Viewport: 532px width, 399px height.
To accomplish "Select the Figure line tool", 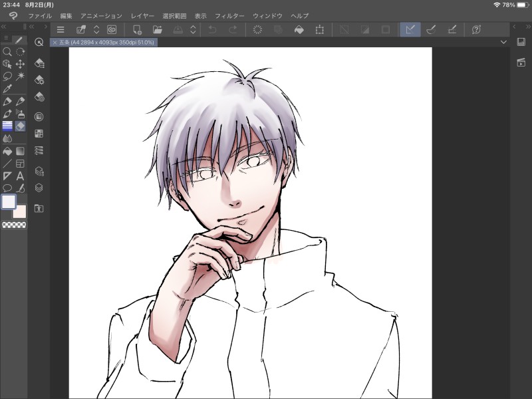I will pos(7,164).
